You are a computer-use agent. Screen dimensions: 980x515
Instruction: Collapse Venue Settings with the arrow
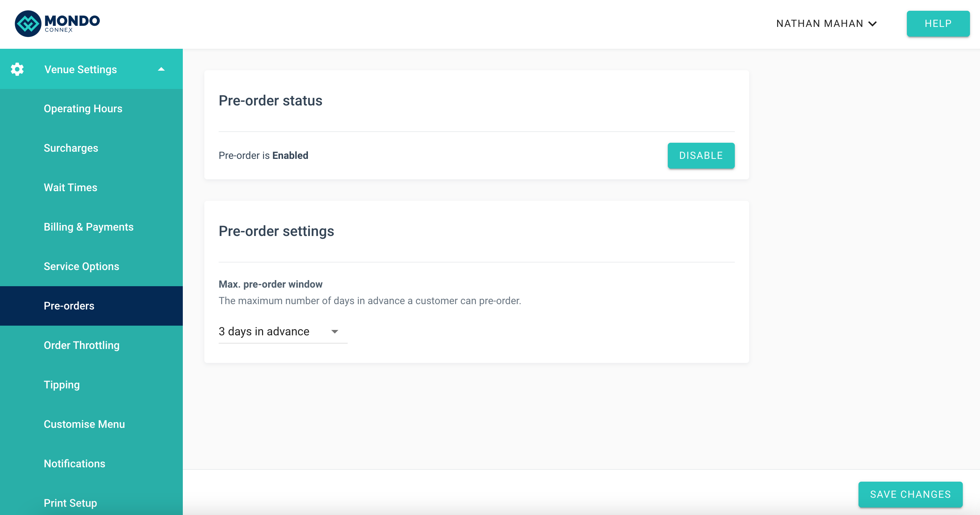161,69
